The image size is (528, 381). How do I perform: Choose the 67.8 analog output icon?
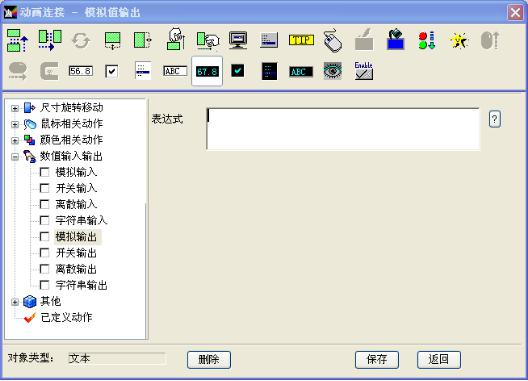207,71
